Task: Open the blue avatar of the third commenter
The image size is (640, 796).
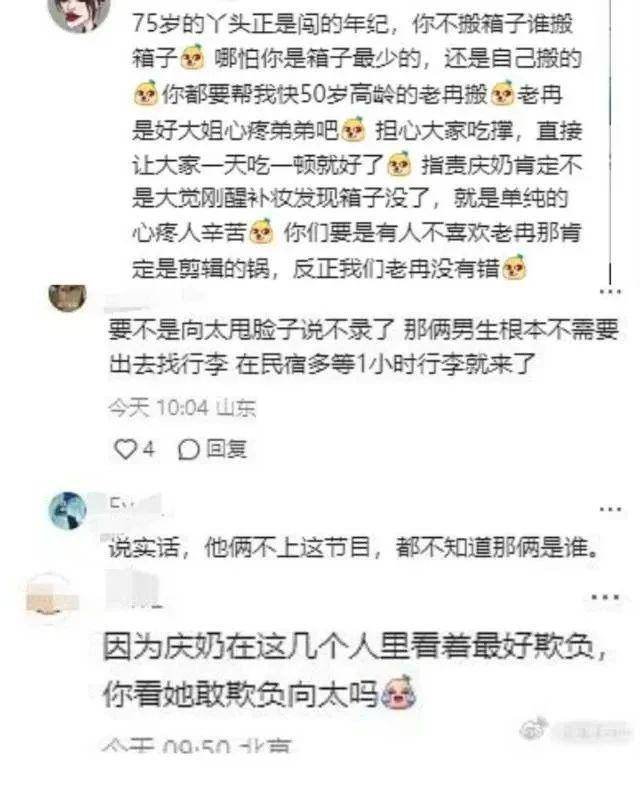Action: pyautogui.click(x=68, y=510)
